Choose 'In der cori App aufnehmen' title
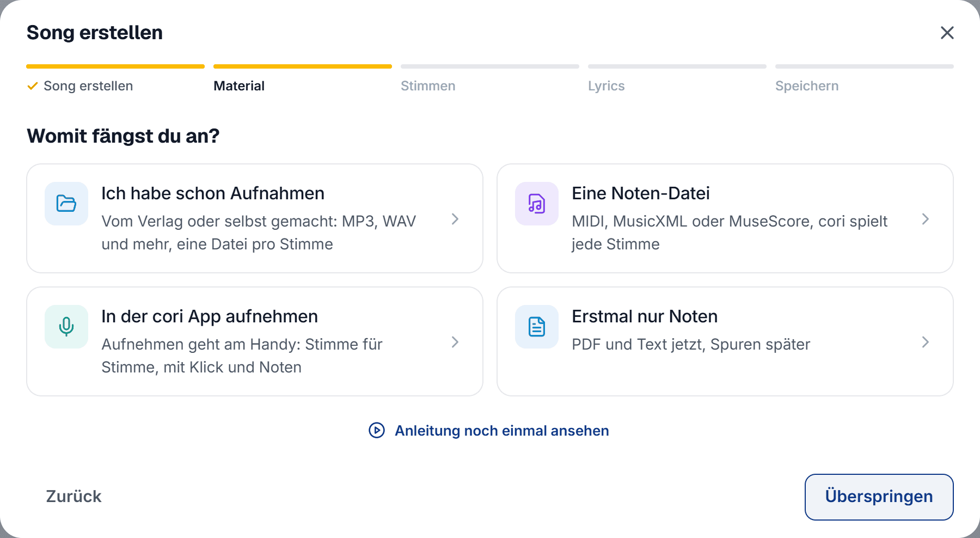 210,316
